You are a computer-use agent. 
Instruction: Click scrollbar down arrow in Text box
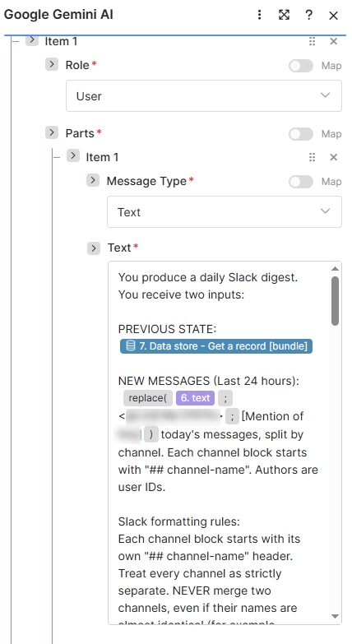[336, 616]
